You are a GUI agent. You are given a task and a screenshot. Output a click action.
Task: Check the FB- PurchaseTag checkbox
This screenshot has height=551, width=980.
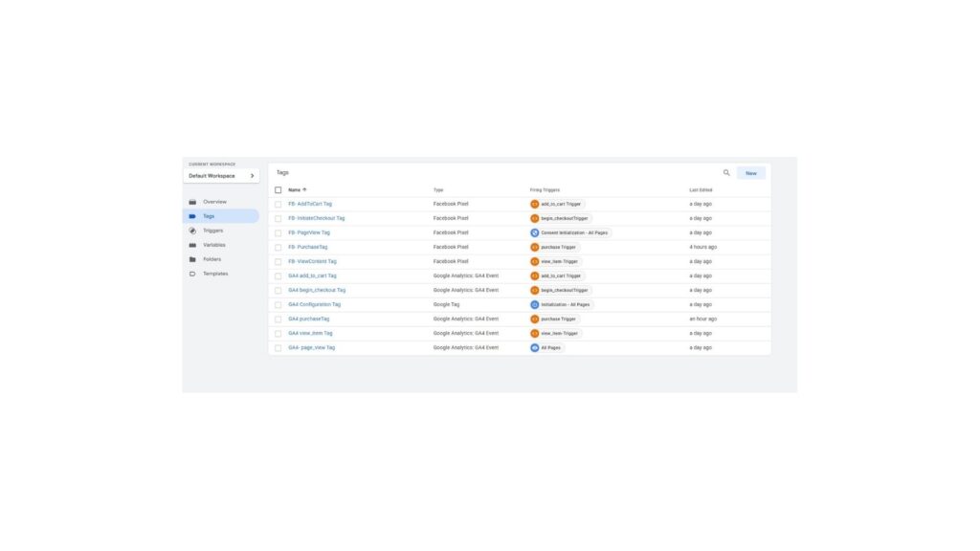click(278, 248)
